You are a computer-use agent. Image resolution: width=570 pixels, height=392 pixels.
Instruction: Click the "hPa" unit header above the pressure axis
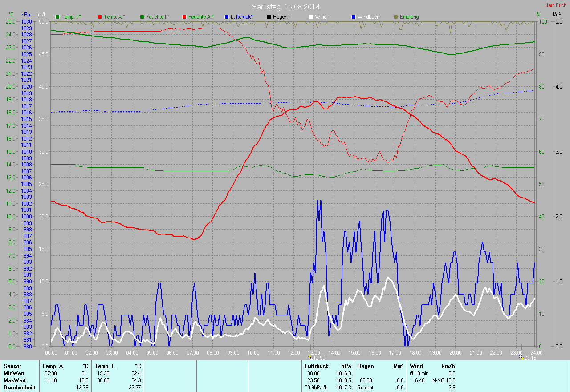[x=26, y=15]
